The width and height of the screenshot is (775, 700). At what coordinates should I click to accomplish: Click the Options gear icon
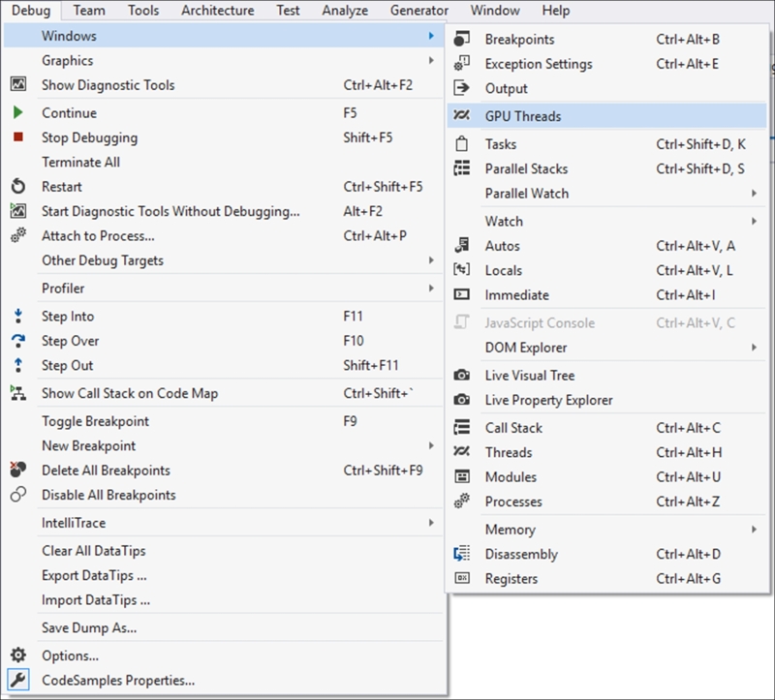click(18, 655)
